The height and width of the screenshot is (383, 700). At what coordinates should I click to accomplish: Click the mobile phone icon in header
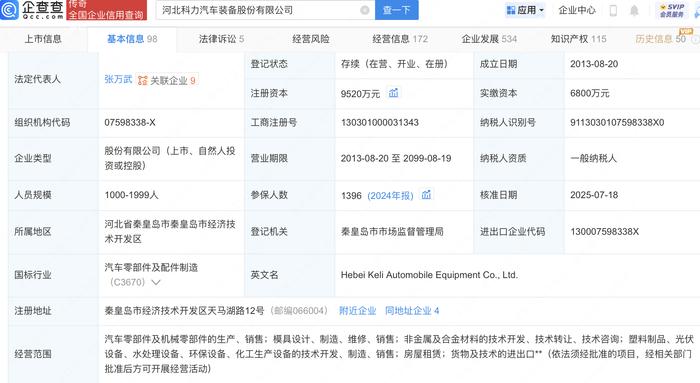(613, 10)
